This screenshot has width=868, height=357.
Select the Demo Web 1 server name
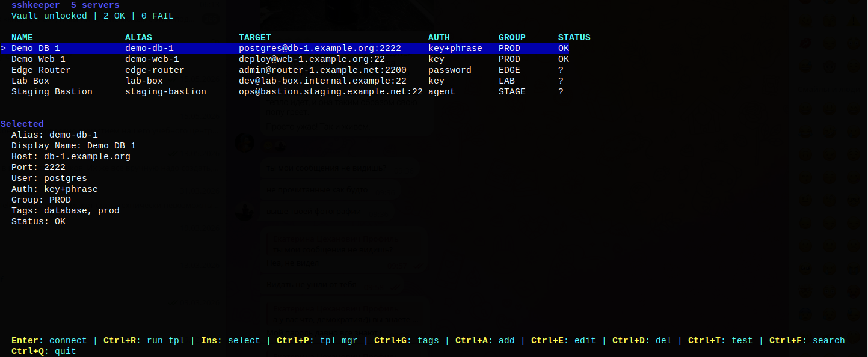(38, 59)
